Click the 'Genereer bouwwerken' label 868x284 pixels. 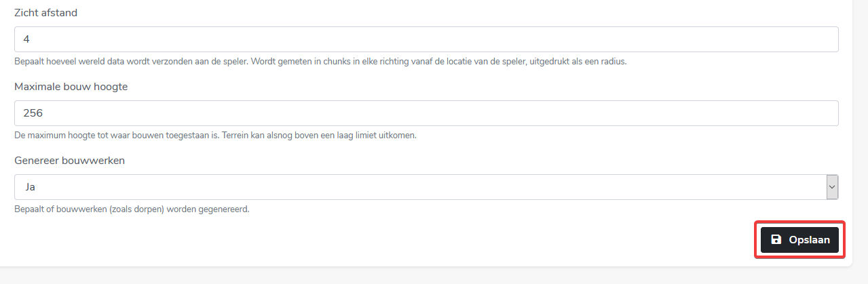[x=69, y=161]
